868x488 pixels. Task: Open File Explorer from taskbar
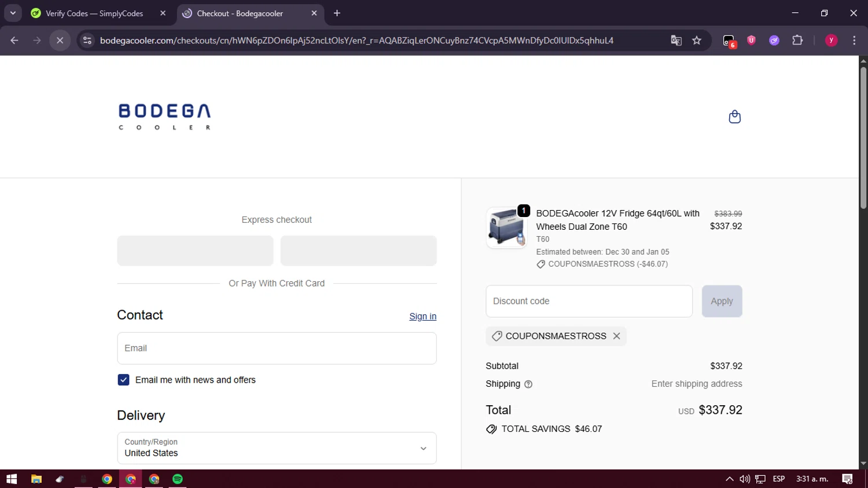click(36, 479)
